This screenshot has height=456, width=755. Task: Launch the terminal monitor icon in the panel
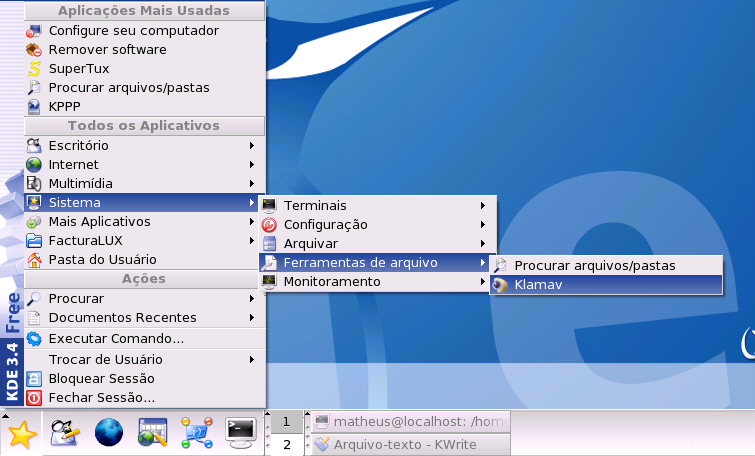tap(241, 432)
